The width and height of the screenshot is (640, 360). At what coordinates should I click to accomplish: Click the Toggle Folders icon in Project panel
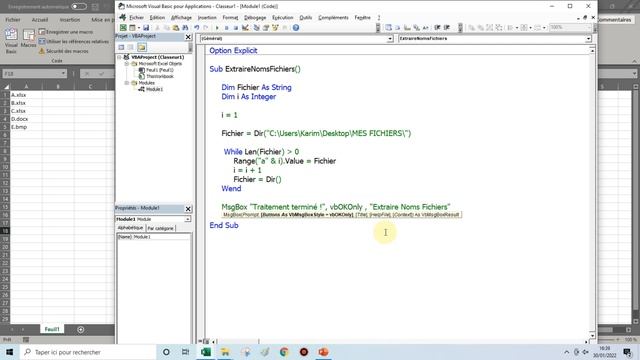pyautogui.click(x=142, y=47)
